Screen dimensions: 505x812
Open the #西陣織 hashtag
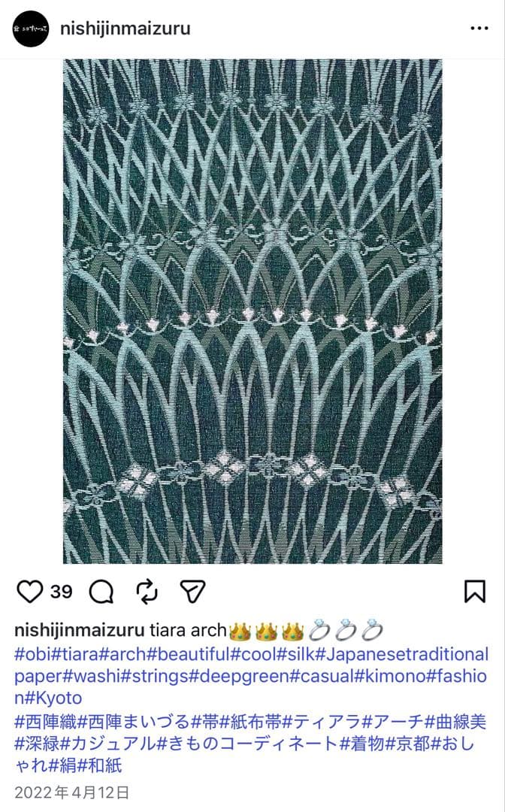click(47, 722)
